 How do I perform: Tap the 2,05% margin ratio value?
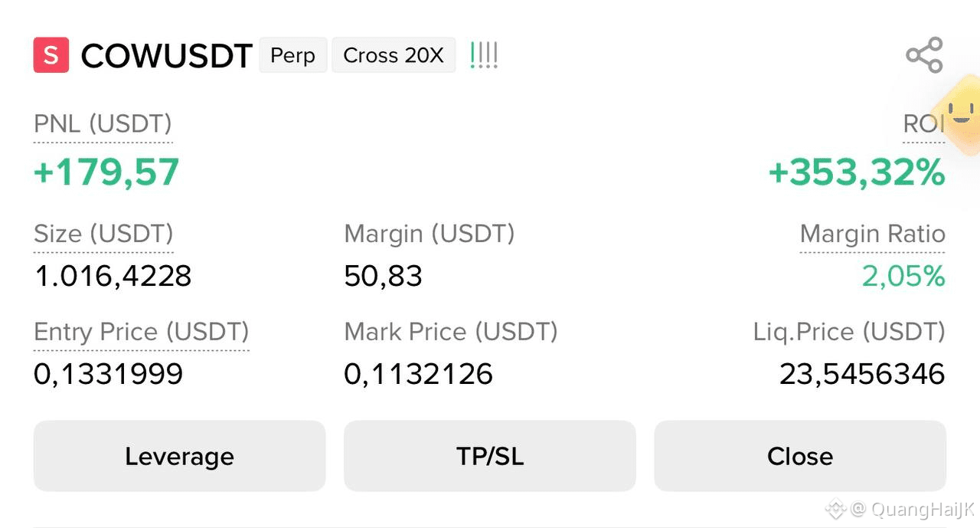tap(903, 276)
